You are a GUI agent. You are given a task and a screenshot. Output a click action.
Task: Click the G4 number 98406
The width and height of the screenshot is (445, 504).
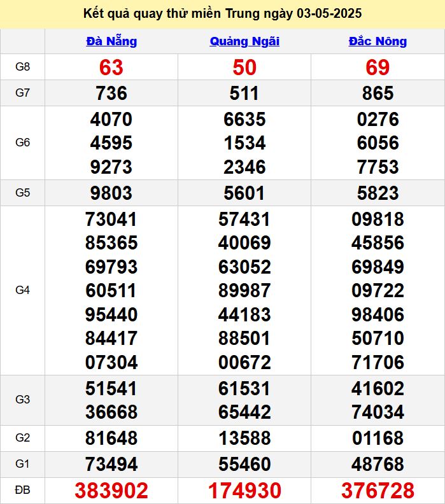[x=378, y=314]
